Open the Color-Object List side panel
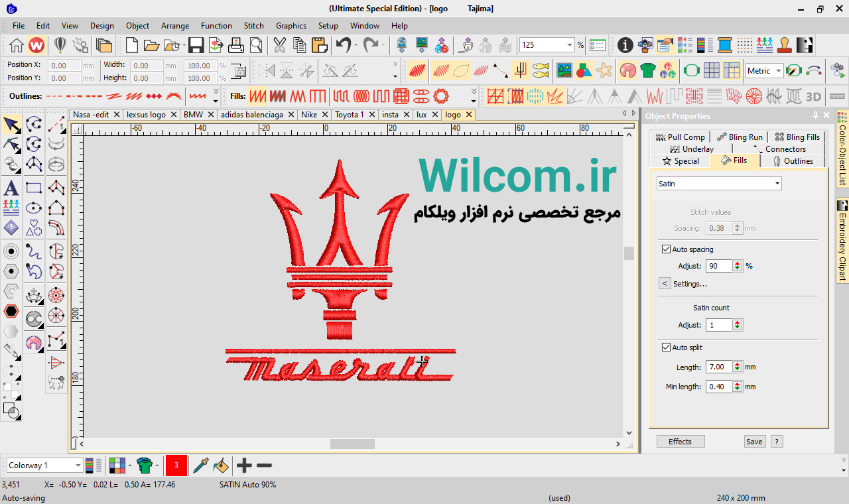The image size is (849, 504). (842, 149)
